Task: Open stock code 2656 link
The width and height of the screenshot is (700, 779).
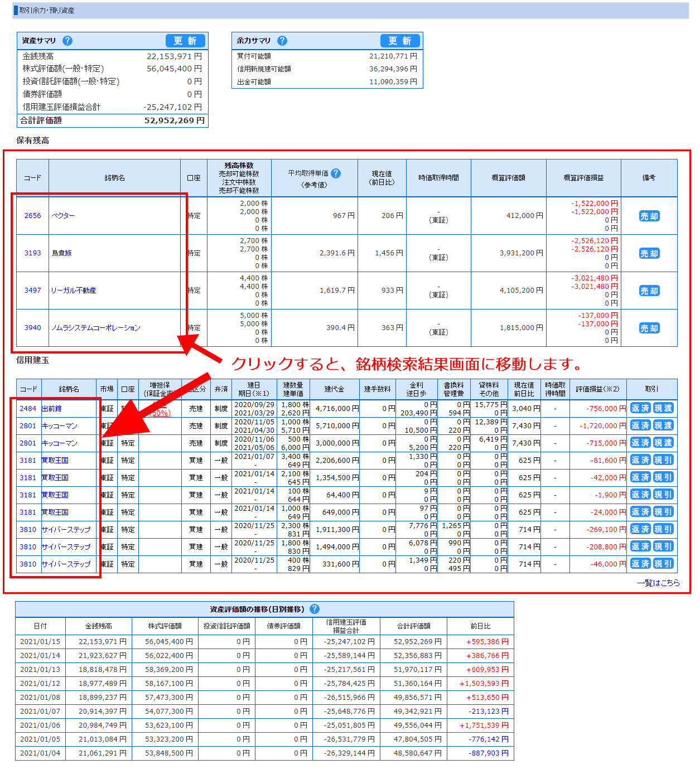Action: click(x=32, y=216)
